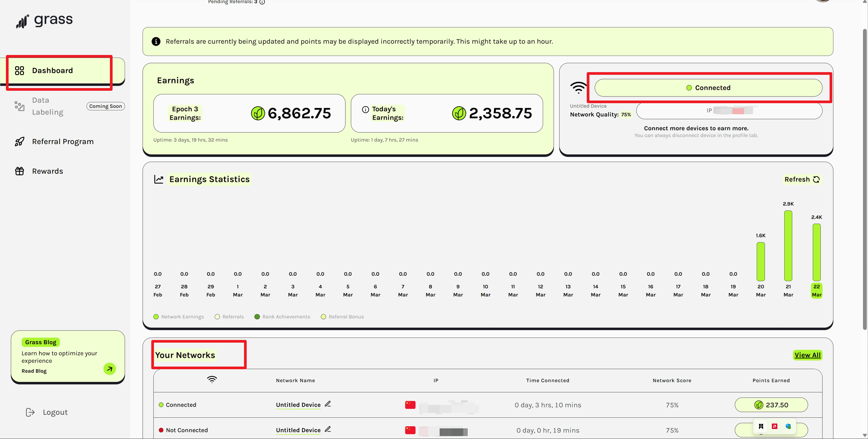Click the Time Connected column header

548,380
